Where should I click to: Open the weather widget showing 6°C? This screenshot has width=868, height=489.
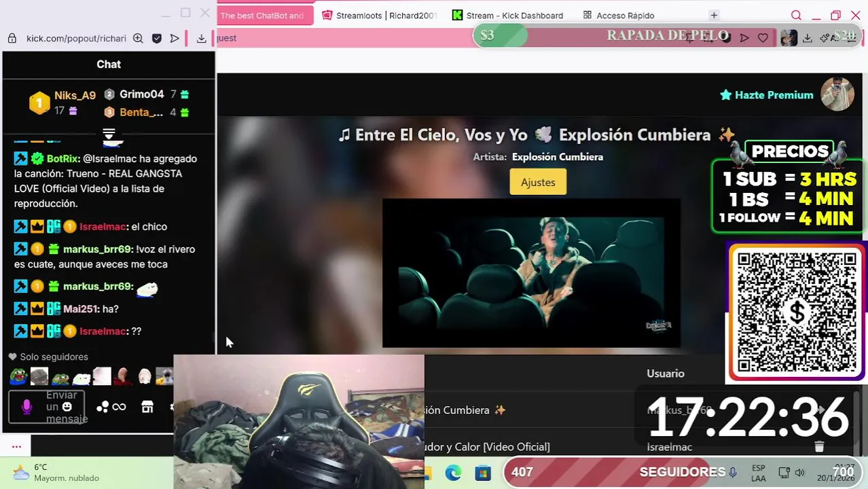point(56,473)
